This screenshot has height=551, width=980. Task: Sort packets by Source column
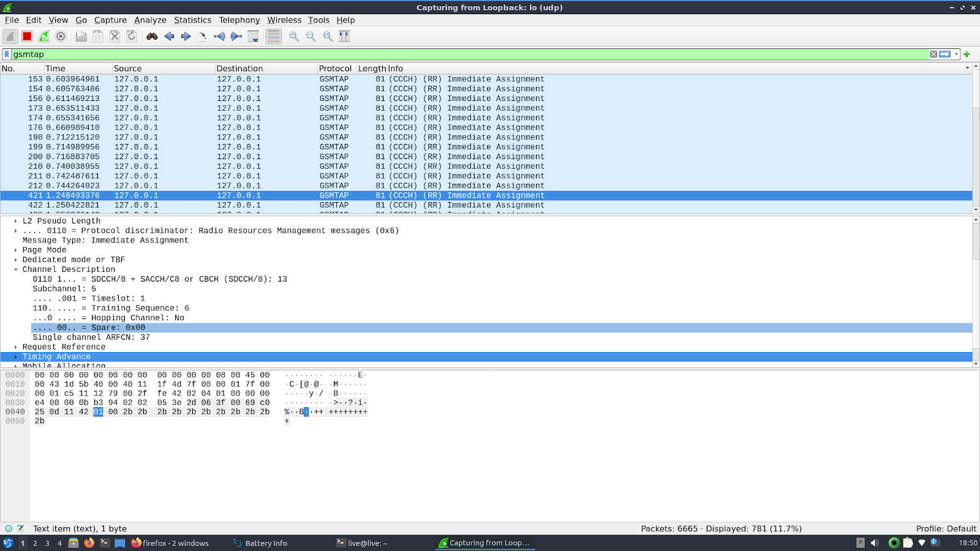tap(163, 69)
